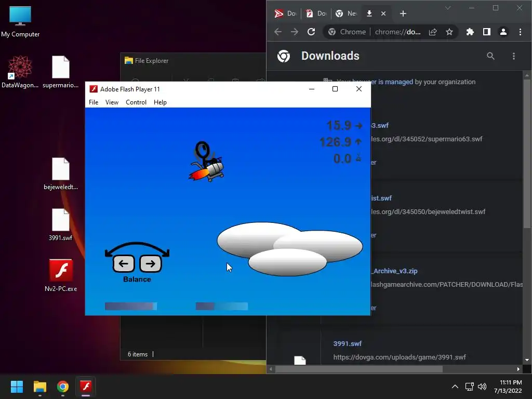
Task: Open Chrome's three-dot main menu
Action: [x=520, y=32]
